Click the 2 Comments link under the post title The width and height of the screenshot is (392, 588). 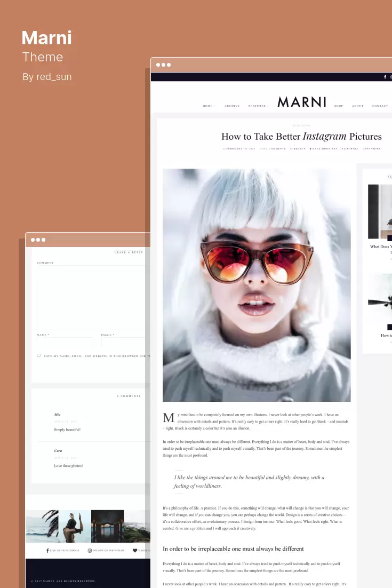point(276,148)
